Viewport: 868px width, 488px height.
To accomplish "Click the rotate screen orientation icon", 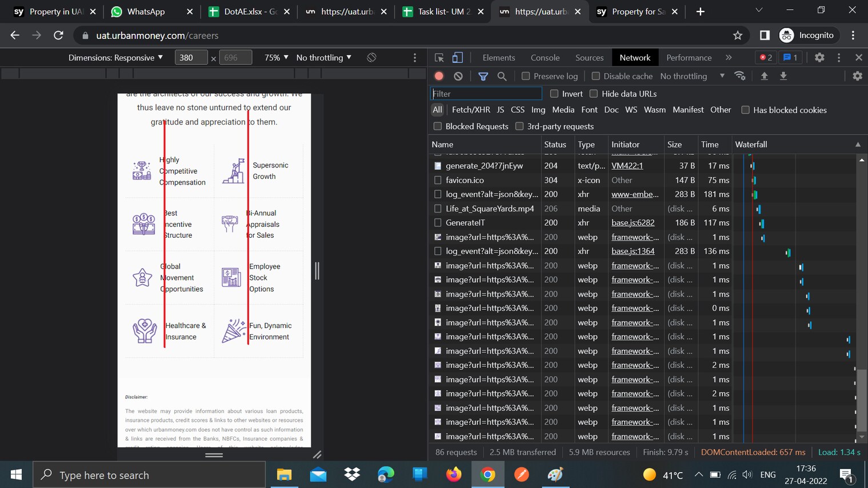I will [371, 58].
